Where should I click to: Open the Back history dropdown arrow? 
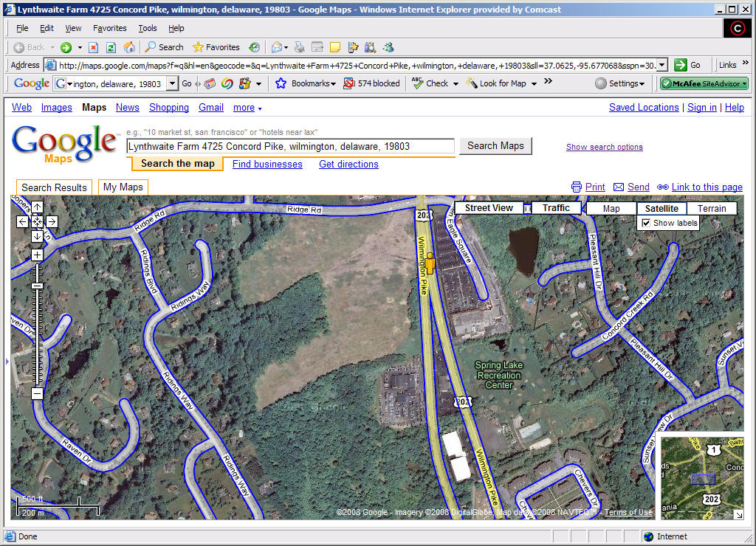coord(52,47)
